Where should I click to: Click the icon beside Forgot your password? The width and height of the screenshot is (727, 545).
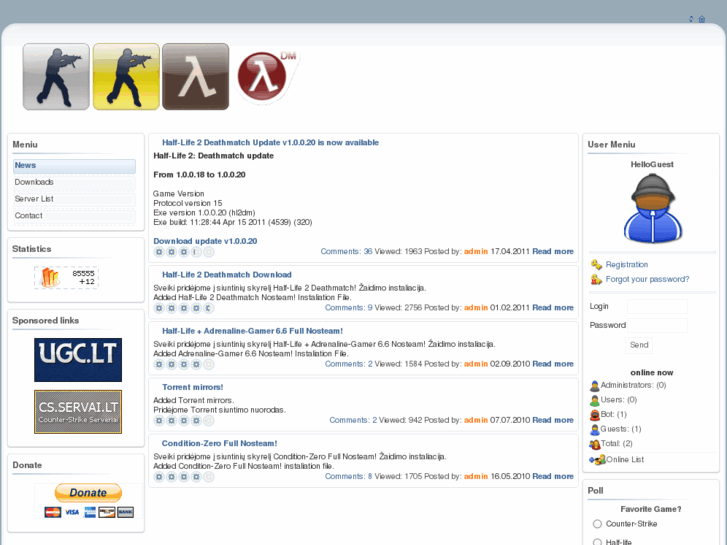pyautogui.click(x=596, y=279)
